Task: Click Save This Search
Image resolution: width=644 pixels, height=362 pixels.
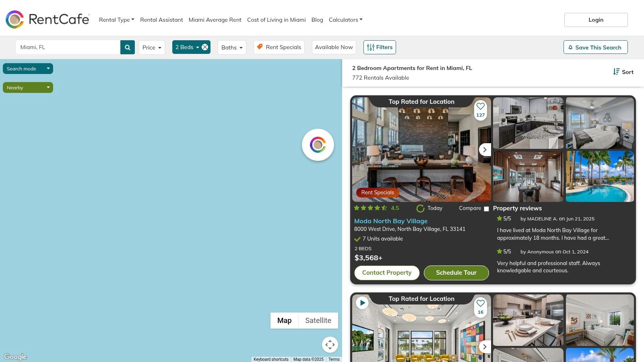Action: coord(596,47)
